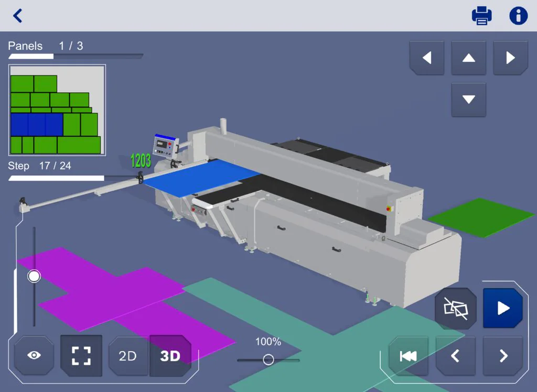Click the vertical zoom slider handle
The image size is (537, 392).
click(x=34, y=276)
